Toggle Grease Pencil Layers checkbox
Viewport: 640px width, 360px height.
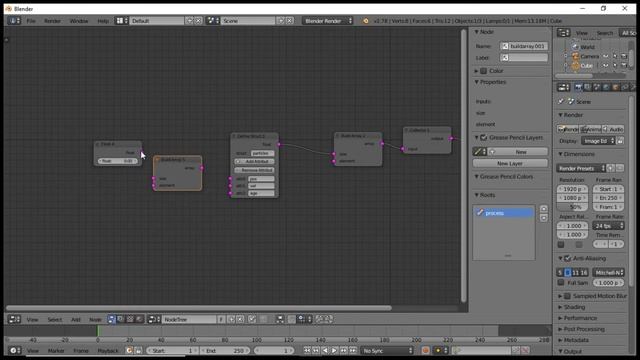coord(484,138)
